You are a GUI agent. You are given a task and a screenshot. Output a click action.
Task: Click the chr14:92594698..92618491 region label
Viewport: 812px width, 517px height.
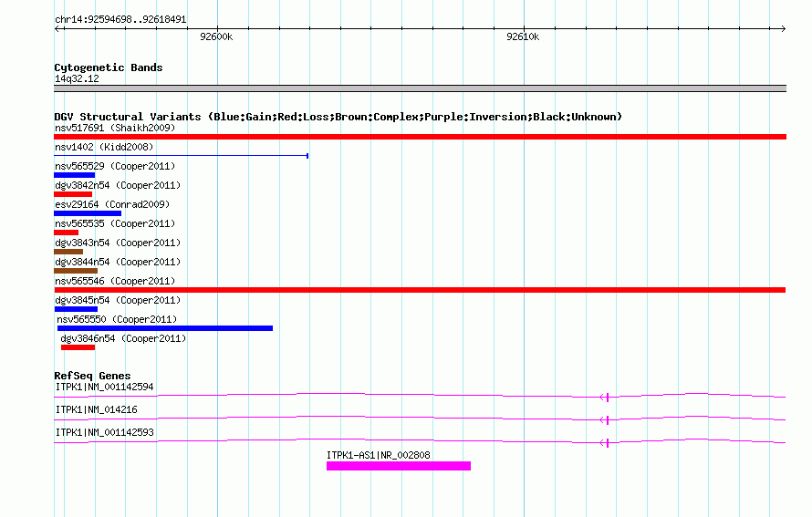(x=120, y=20)
